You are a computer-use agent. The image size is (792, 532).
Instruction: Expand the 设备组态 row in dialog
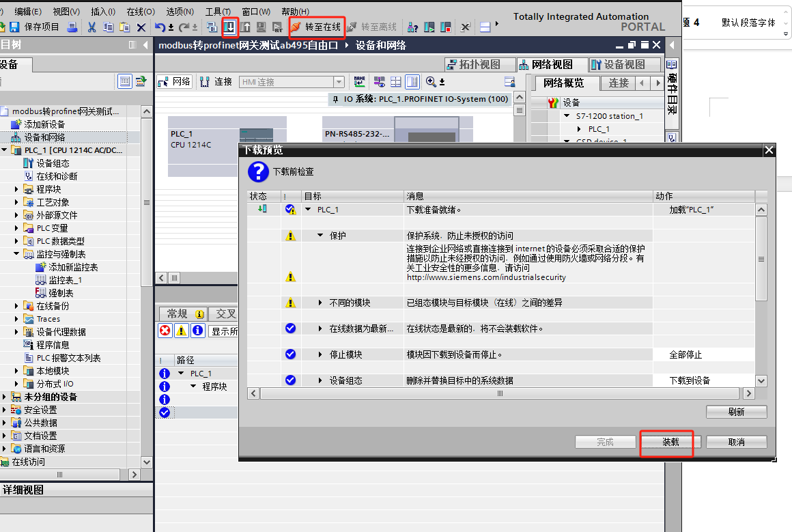pyautogui.click(x=320, y=380)
